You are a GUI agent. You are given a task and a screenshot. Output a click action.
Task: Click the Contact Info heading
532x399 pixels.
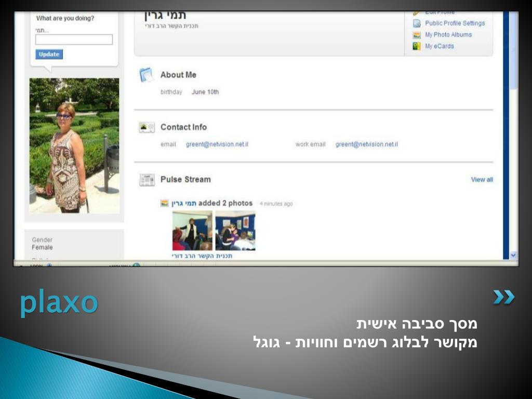(183, 127)
